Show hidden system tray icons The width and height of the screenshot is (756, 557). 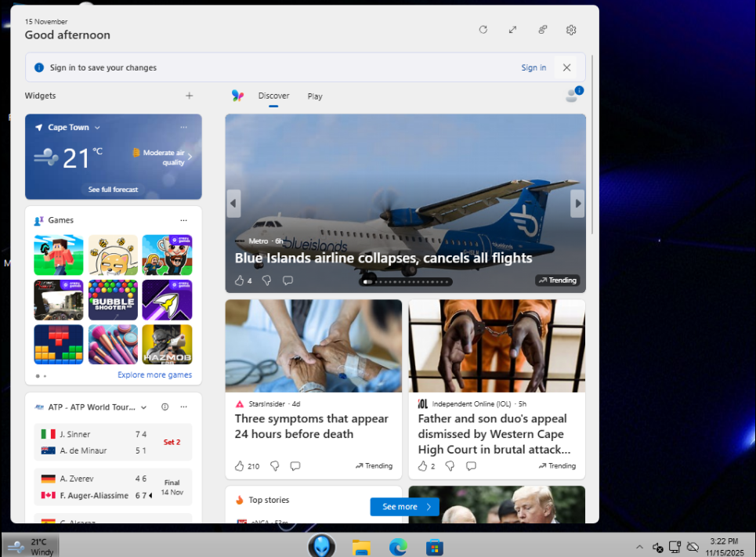point(639,547)
